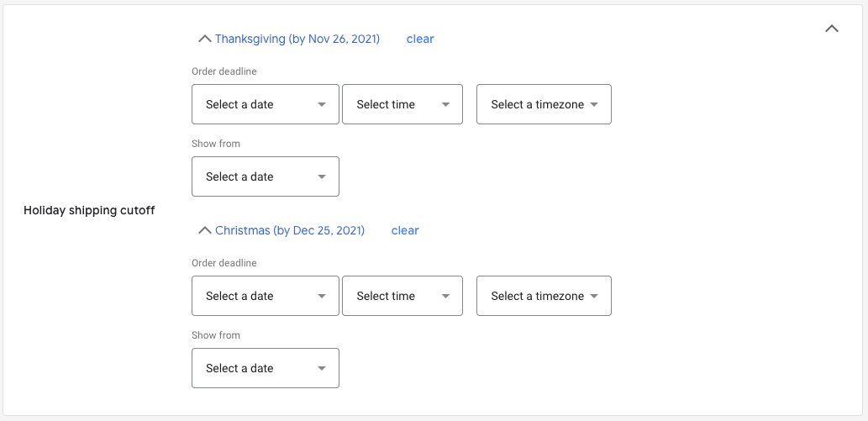
Task: Open Christmas Select a timezone dropdown
Action: (x=543, y=296)
